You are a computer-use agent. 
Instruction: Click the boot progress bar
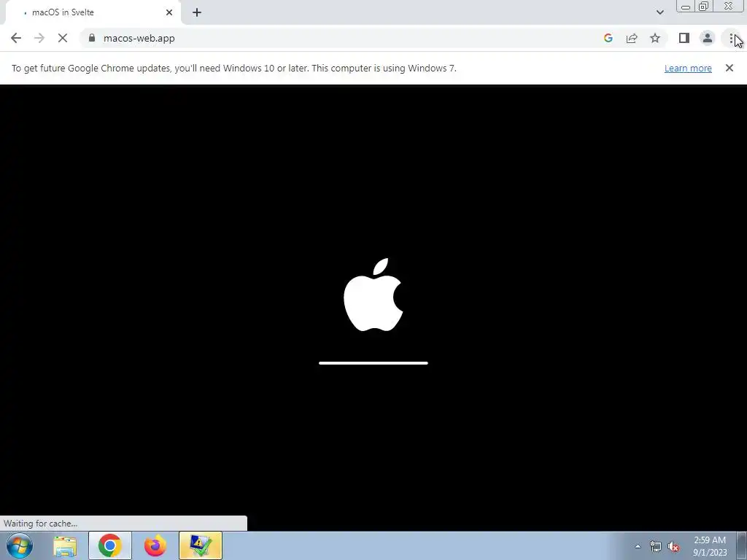coord(373,363)
